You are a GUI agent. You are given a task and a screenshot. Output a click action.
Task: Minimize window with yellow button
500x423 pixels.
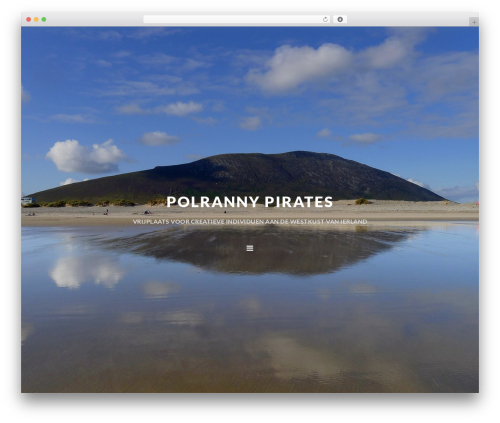point(36,19)
